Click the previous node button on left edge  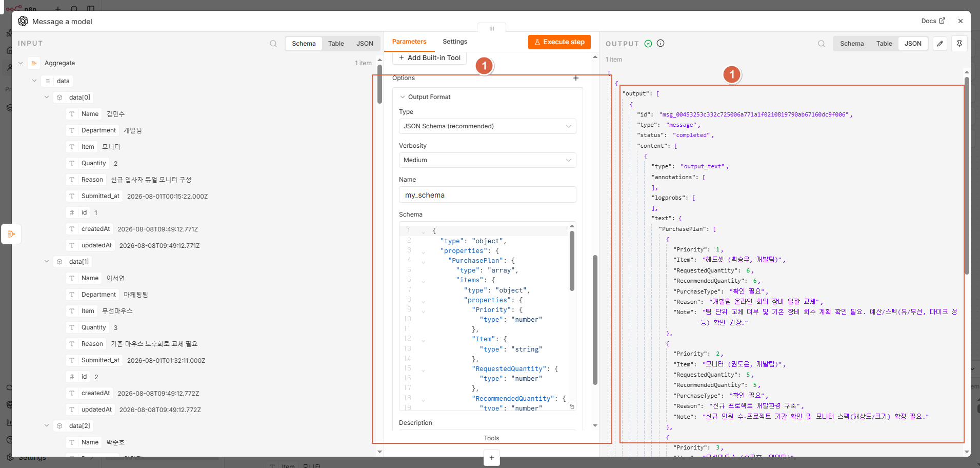(11, 234)
